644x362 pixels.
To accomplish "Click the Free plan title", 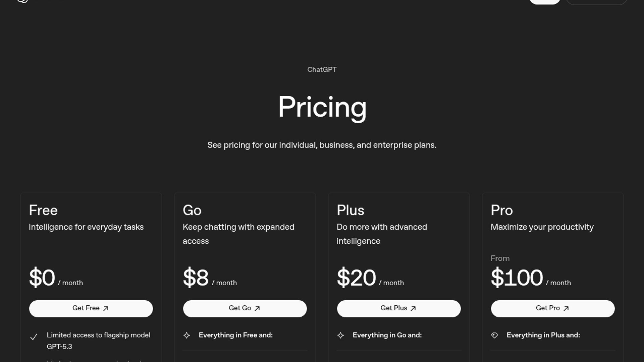I will pos(43,210).
